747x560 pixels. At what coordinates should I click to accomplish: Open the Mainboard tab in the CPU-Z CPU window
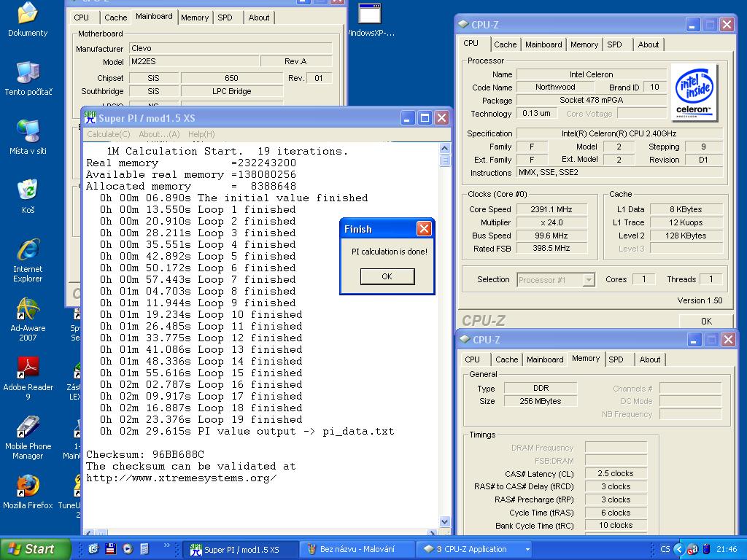[543, 44]
